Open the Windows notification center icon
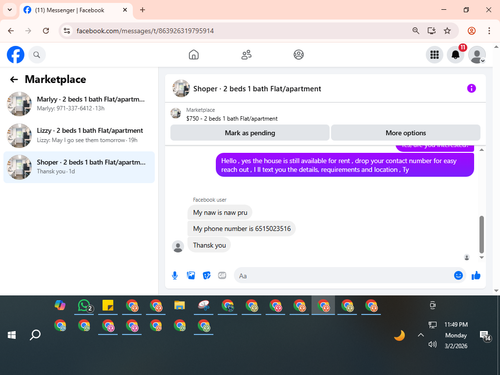500x375 pixels. click(485, 336)
